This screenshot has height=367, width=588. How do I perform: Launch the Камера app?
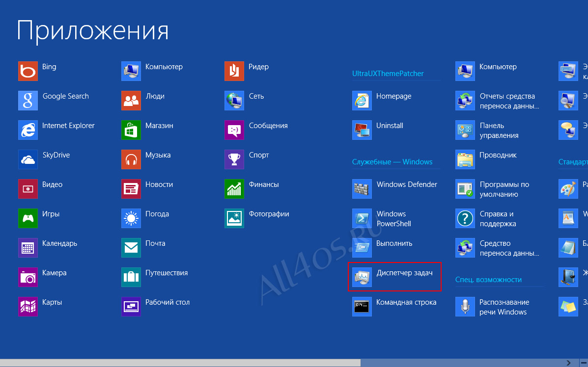28,277
